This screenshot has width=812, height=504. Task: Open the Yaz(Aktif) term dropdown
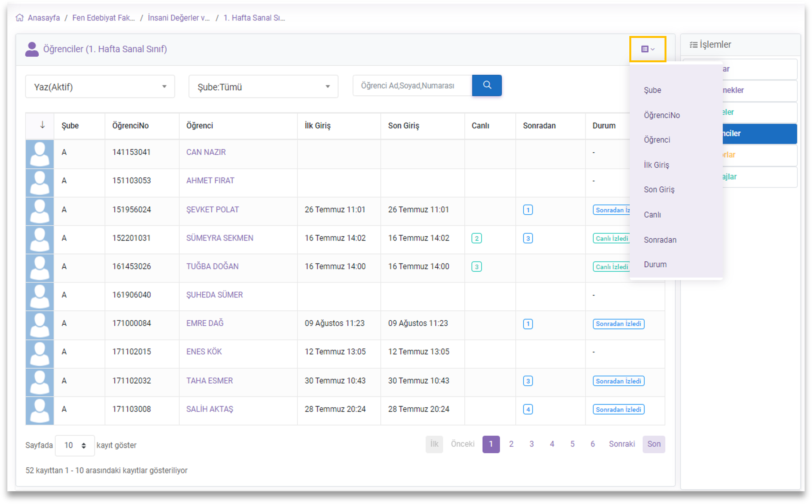coord(100,87)
